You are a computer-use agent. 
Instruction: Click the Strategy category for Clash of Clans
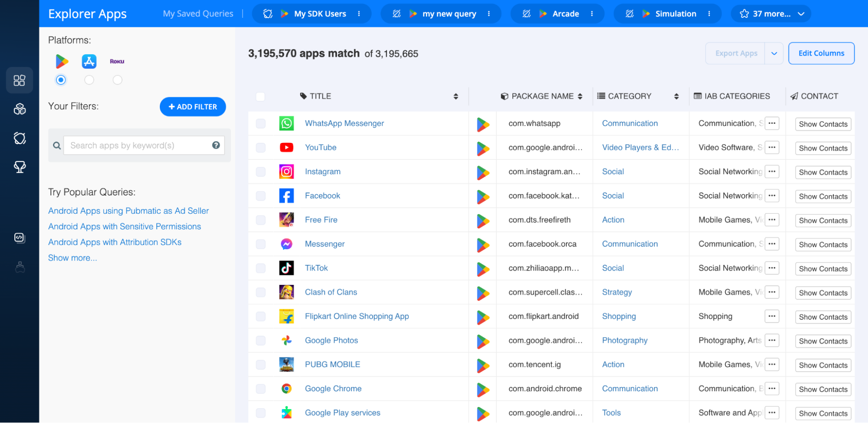pyautogui.click(x=617, y=292)
